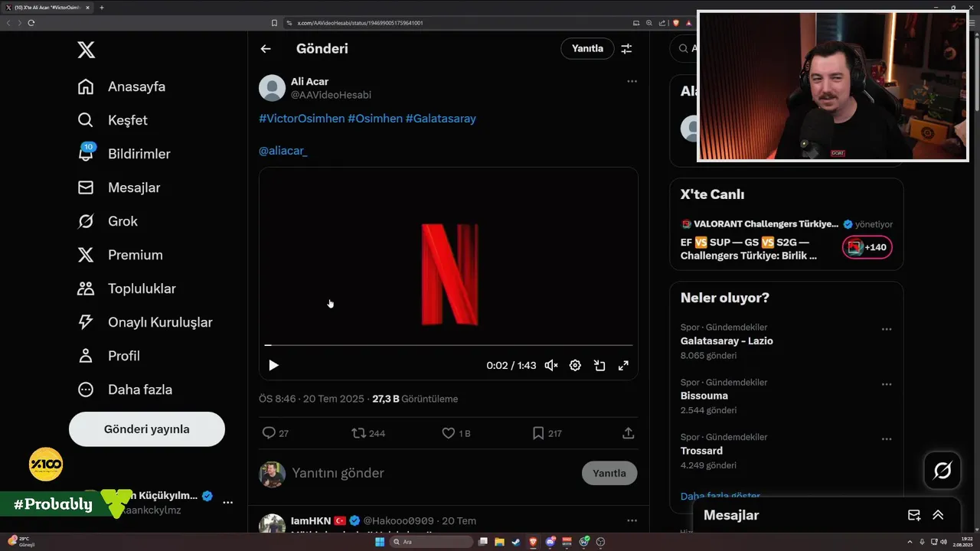
Task: Open more options for Trossard trend
Action: point(887,439)
